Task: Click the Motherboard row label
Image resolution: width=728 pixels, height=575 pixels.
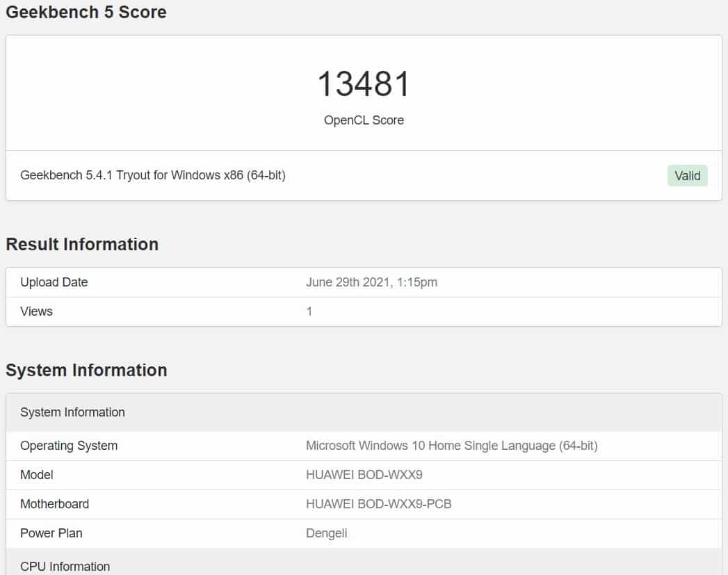Action: pyautogui.click(x=54, y=504)
